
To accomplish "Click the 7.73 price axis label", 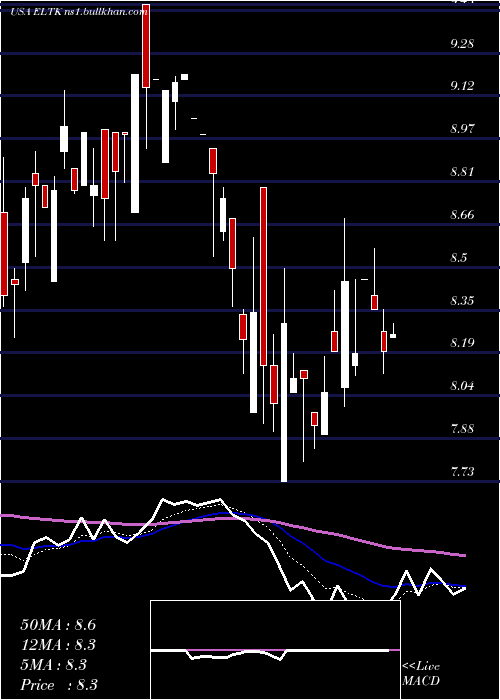I will click(x=462, y=472).
